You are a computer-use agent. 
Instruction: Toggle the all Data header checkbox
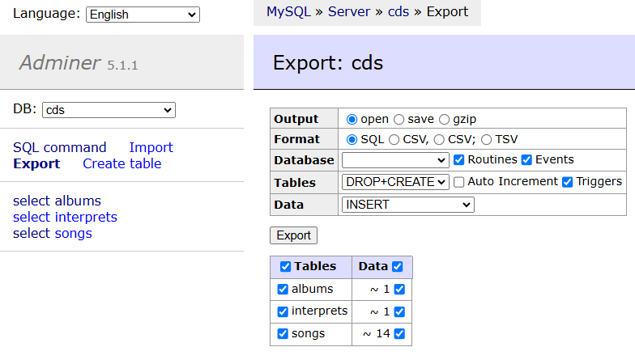click(397, 267)
